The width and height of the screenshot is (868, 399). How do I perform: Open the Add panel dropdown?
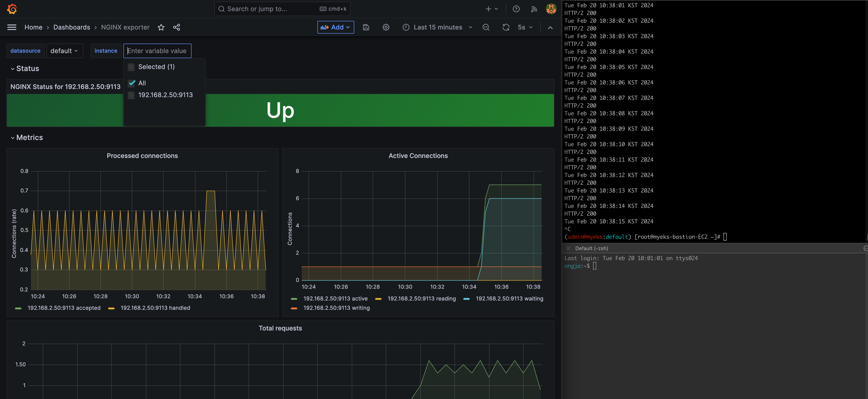coord(336,27)
